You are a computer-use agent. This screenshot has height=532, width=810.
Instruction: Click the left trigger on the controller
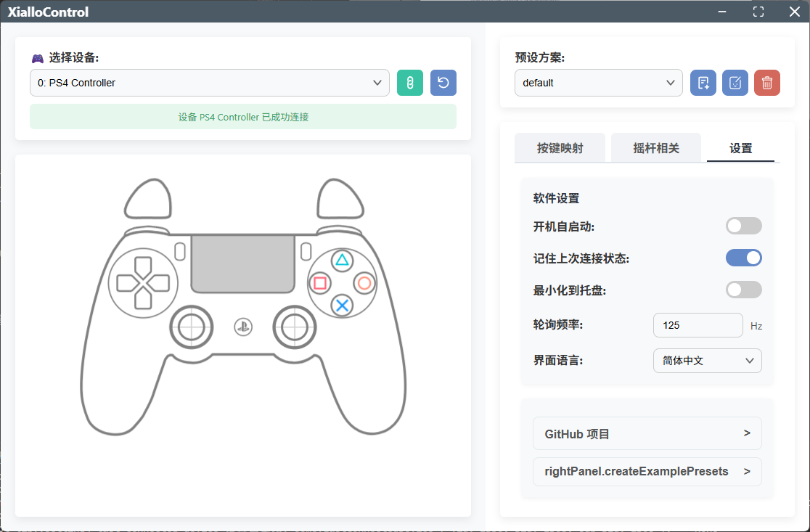click(148, 198)
